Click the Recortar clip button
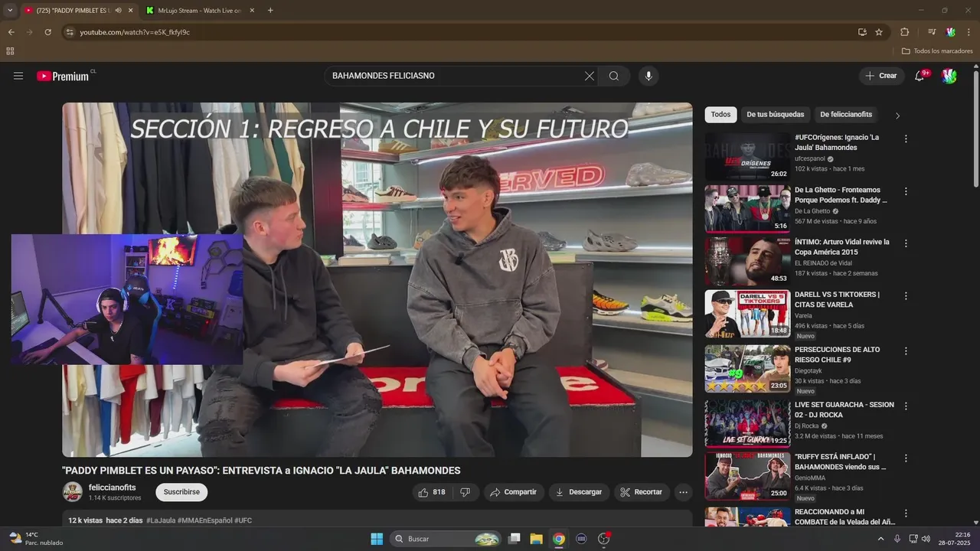The image size is (980, 551). click(642, 492)
